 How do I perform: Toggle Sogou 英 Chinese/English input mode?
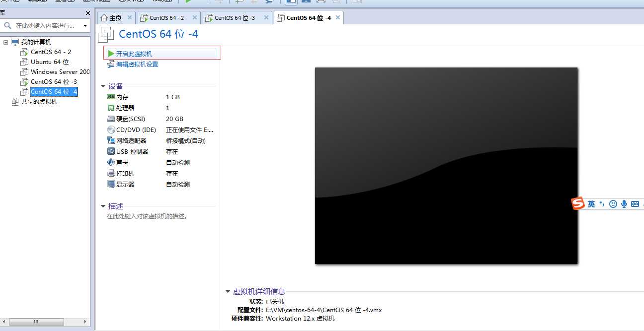coord(591,204)
